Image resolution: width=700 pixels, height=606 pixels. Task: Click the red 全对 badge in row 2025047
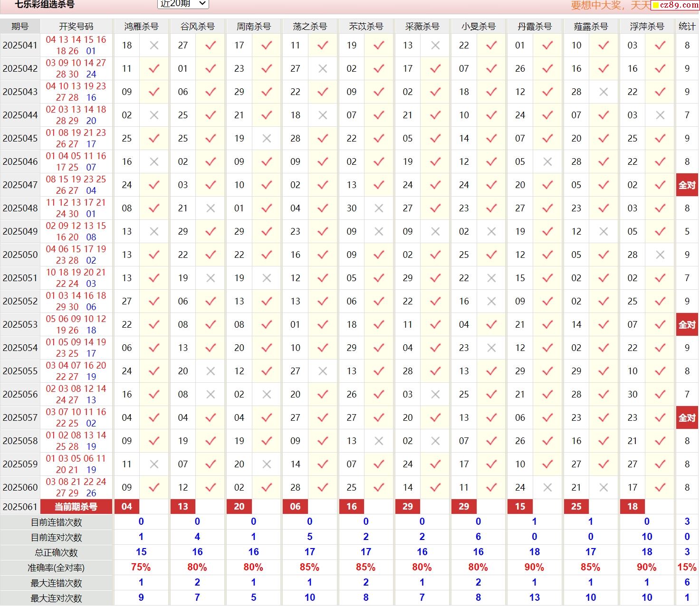687,185
